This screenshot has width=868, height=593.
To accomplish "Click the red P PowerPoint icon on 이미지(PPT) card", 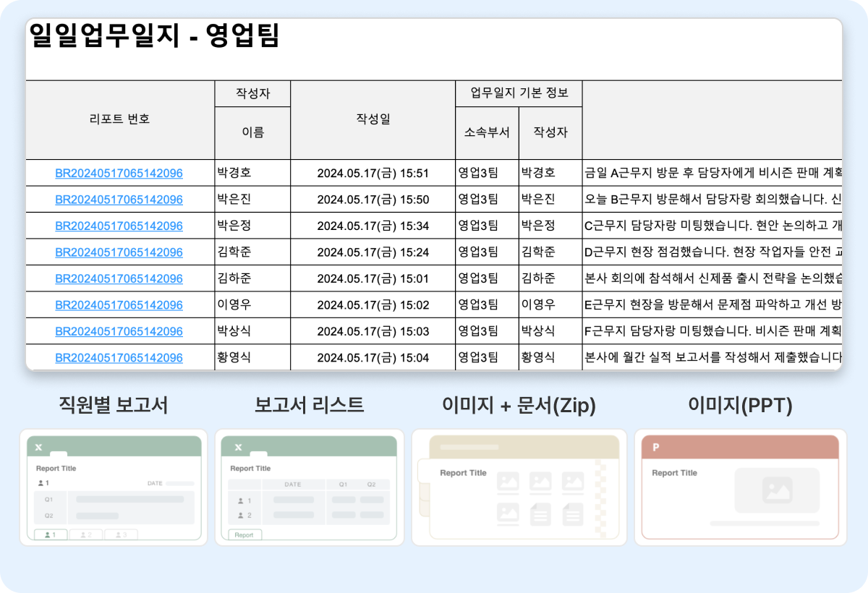I will tap(655, 447).
